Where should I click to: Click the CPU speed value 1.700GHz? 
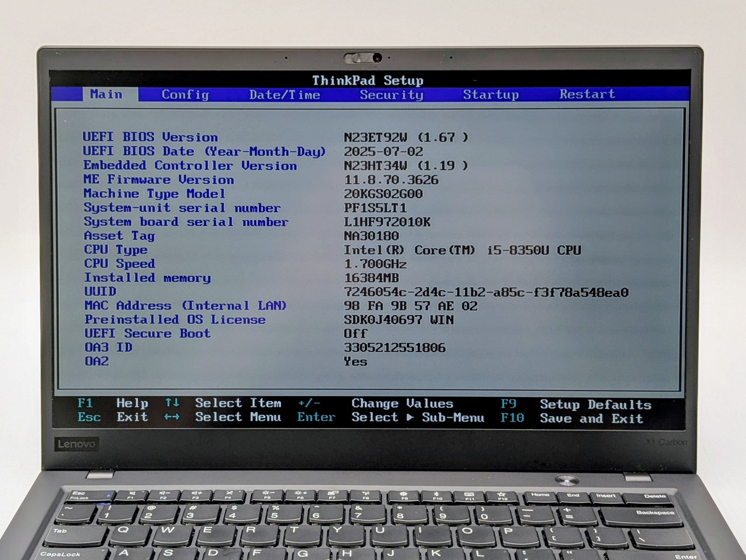[375, 264]
